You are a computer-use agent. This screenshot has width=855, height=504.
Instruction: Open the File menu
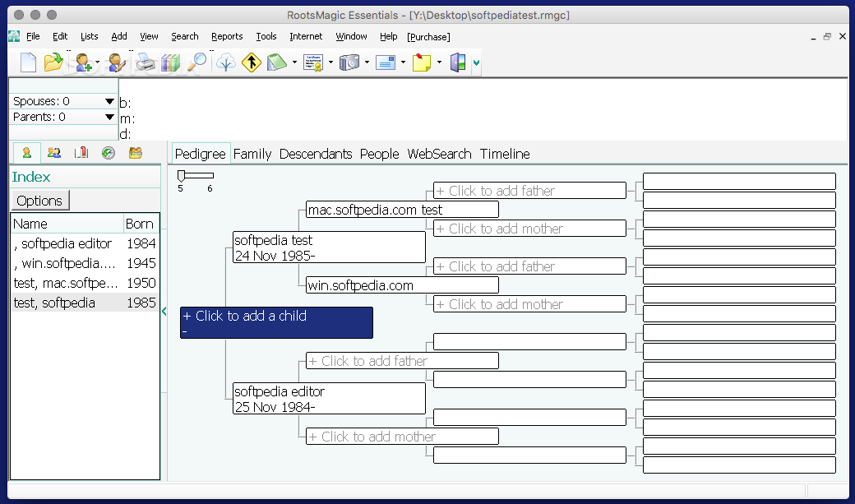coord(33,36)
